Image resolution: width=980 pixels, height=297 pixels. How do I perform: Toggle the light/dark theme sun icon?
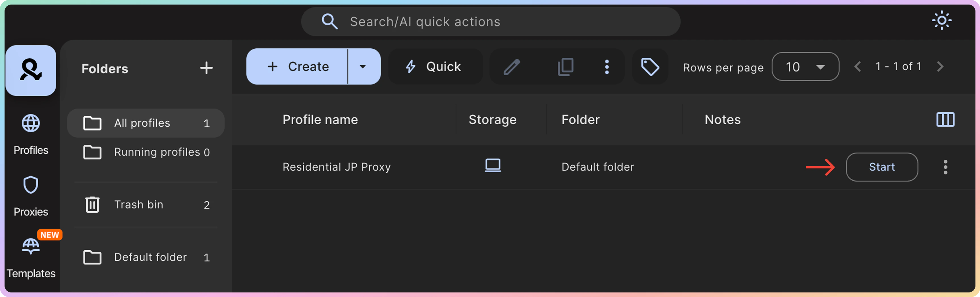click(942, 20)
